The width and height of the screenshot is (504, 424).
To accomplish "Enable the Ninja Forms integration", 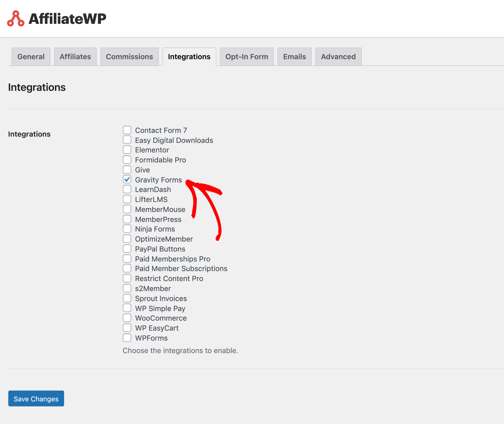I will [127, 229].
